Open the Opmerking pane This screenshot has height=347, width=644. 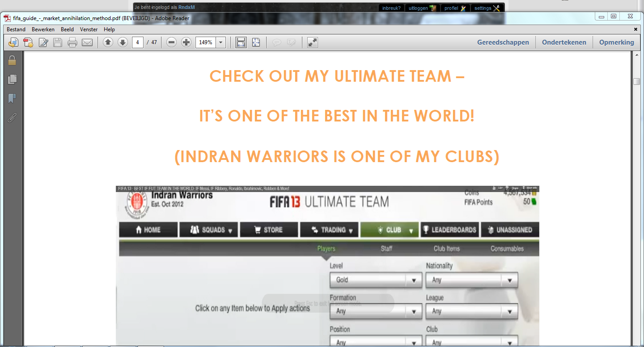click(617, 42)
